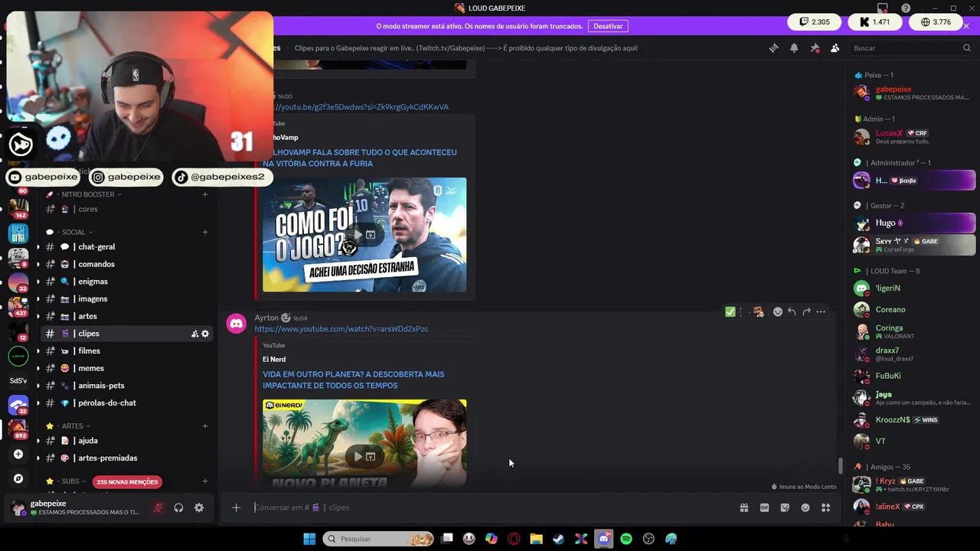Click the Desativar streamer mode button
Viewport: 980px width, 551px height.
coord(608,26)
